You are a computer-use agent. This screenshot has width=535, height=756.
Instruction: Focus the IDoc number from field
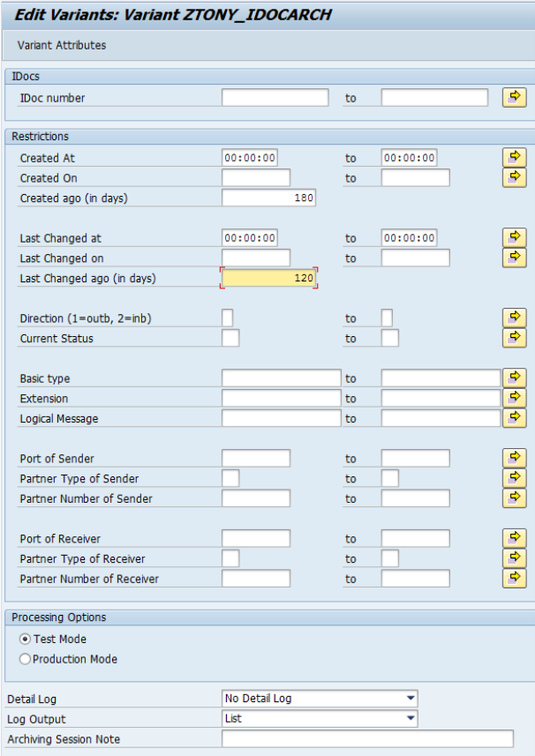coord(275,98)
